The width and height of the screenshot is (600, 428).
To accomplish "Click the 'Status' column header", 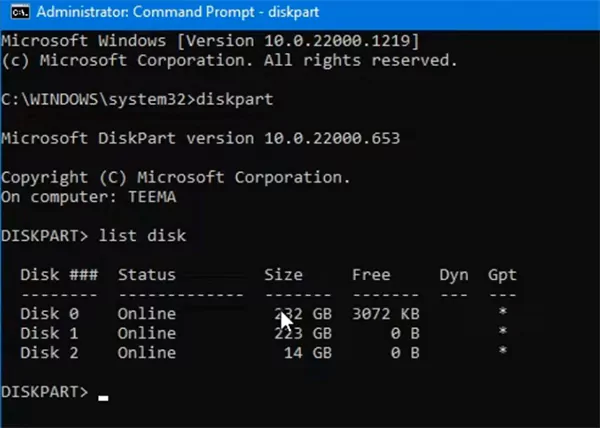I will coord(147,275).
